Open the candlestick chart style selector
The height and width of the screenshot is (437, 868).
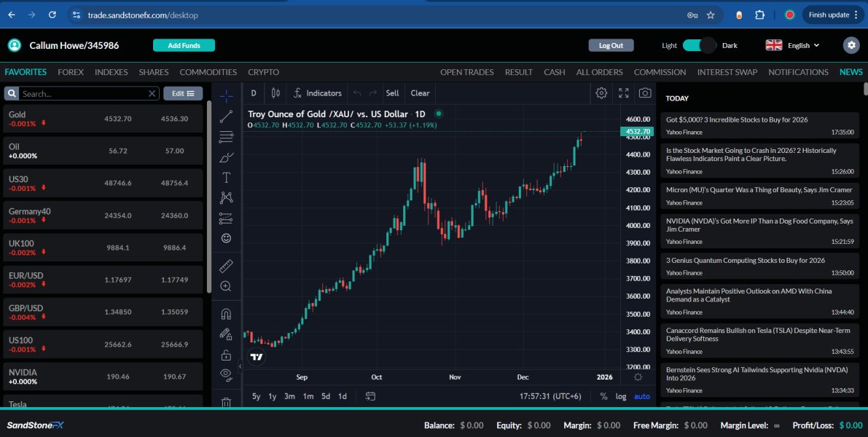click(x=275, y=93)
